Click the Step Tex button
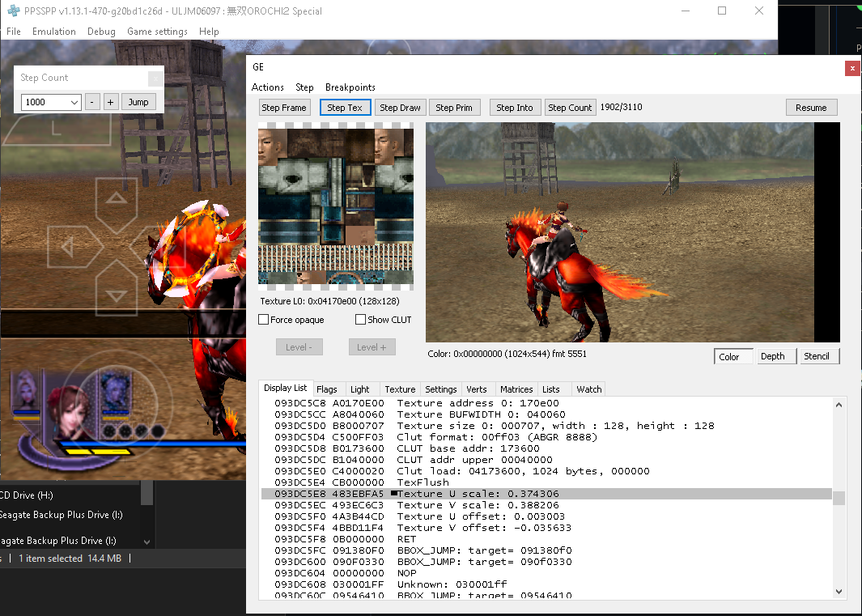 tap(345, 107)
